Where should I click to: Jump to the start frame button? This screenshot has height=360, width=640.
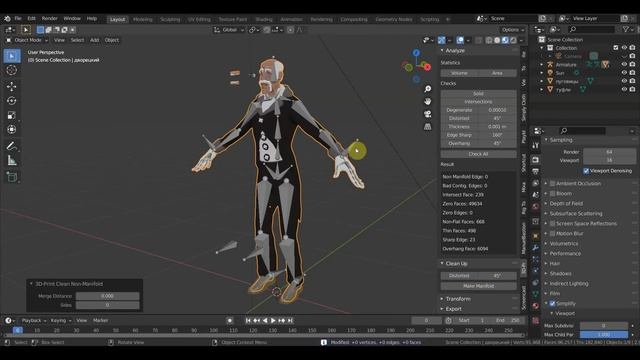(x=248, y=321)
